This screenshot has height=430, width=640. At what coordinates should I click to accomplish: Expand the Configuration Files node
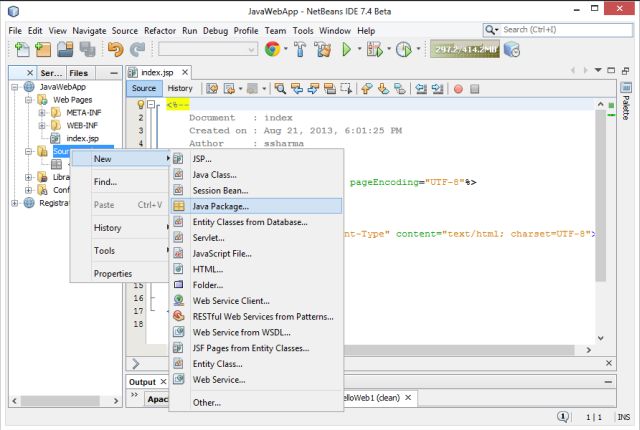28,190
